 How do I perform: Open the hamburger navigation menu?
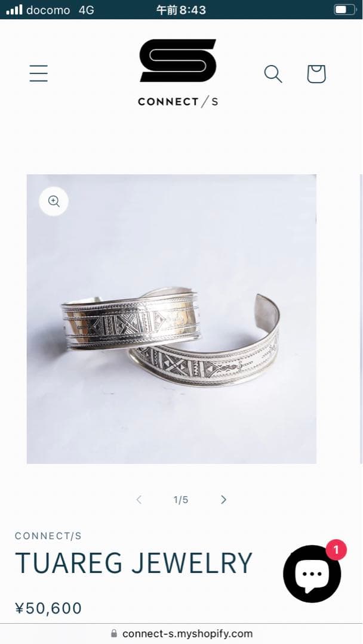pyautogui.click(x=39, y=73)
